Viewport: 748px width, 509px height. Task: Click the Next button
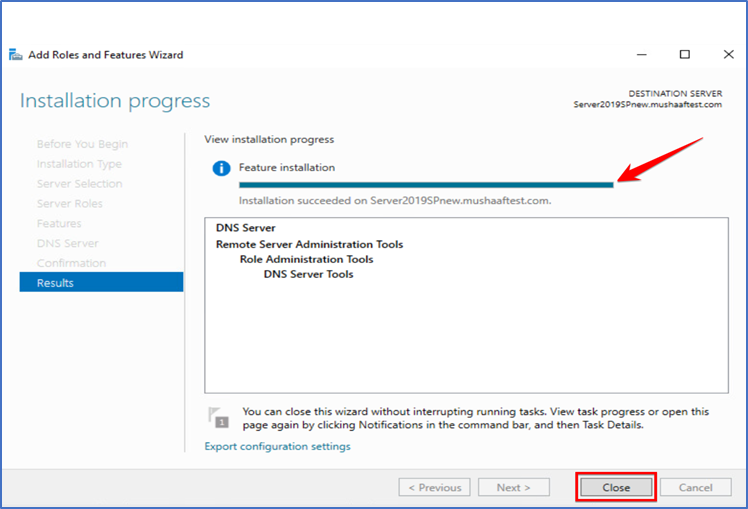(514, 488)
